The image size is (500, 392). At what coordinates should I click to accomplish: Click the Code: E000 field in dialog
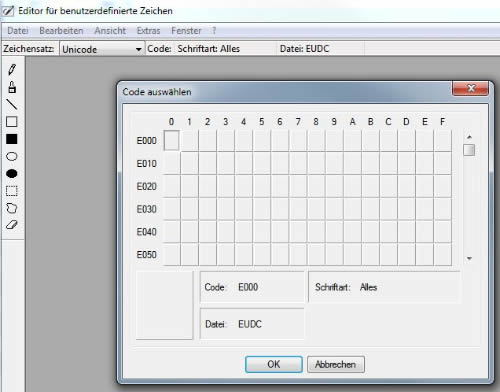252,287
